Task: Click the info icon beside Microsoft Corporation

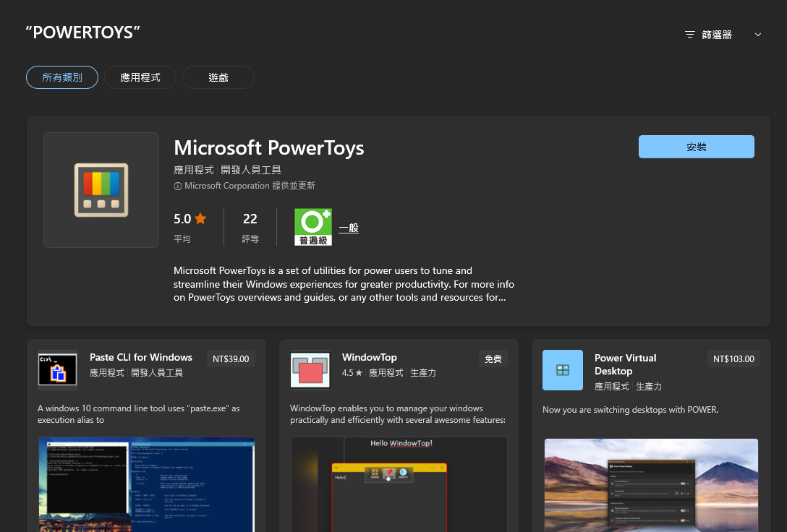Action: [178, 186]
